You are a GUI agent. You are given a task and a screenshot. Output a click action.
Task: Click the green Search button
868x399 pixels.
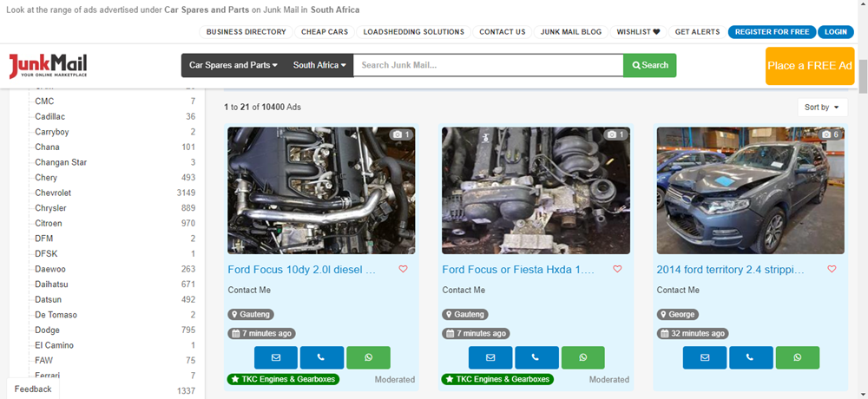(650, 65)
